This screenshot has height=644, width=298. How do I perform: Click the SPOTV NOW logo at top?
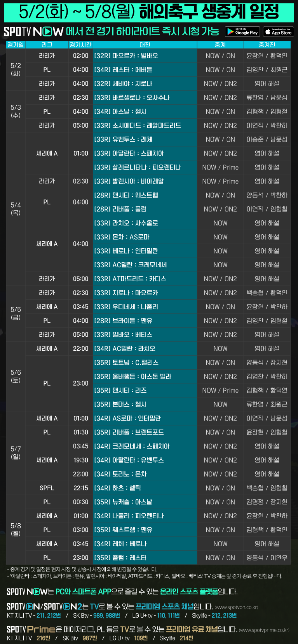33,31
